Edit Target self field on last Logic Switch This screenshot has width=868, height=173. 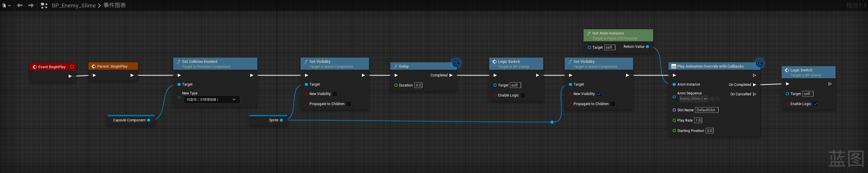point(808,94)
